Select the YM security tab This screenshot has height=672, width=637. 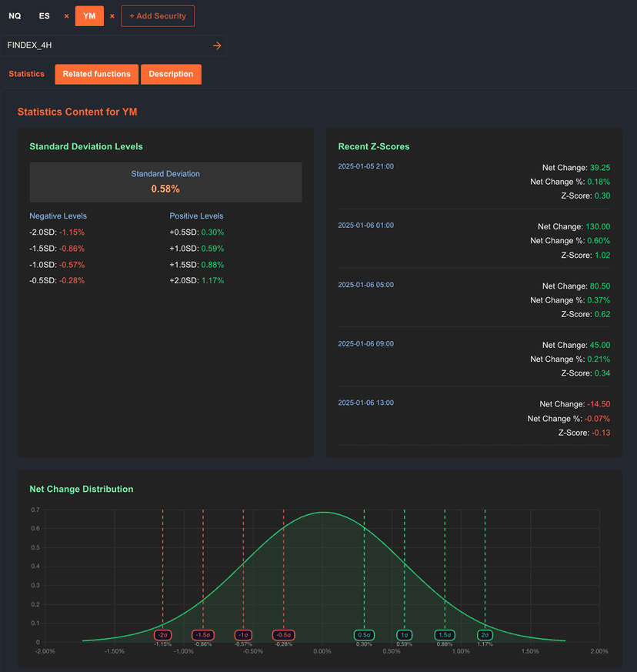pos(88,15)
